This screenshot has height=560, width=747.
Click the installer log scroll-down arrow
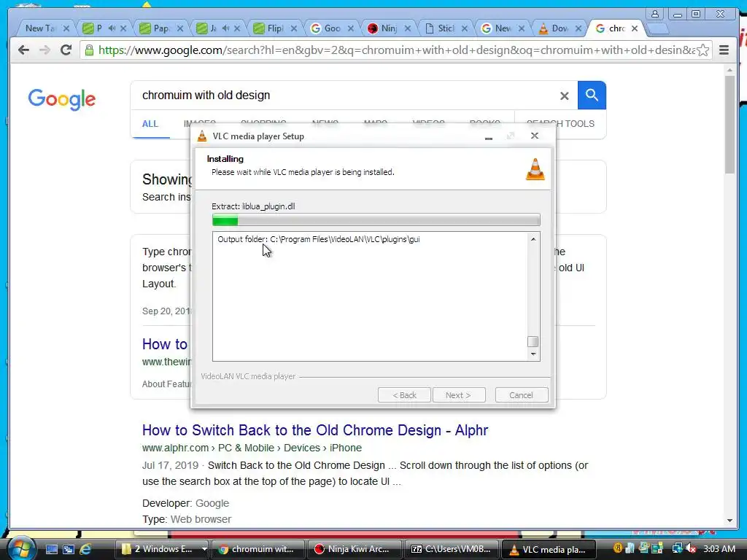coord(533,354)
